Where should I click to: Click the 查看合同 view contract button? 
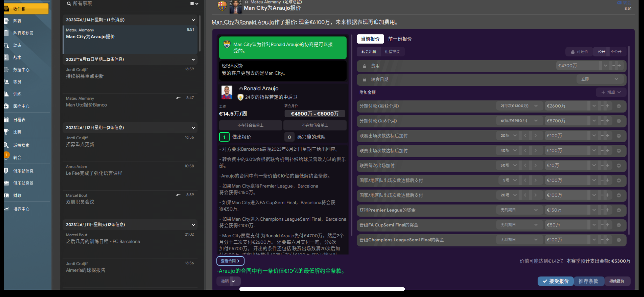230,261
